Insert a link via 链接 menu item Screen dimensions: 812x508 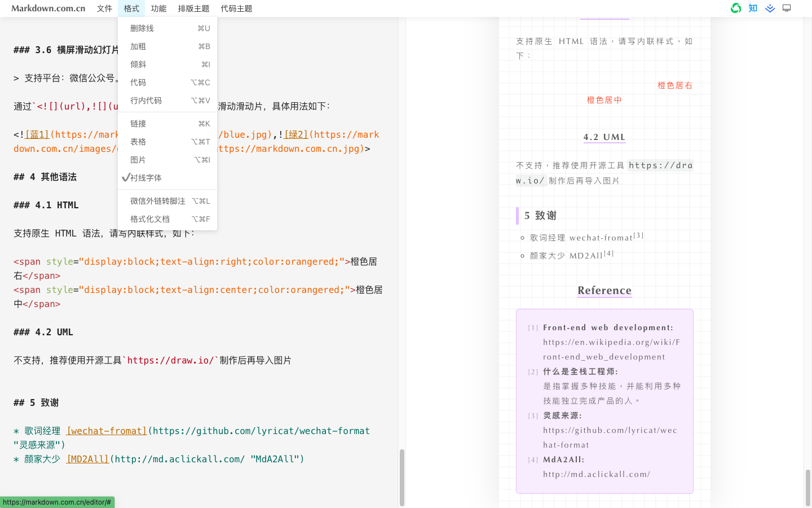[x=138, y=123]
